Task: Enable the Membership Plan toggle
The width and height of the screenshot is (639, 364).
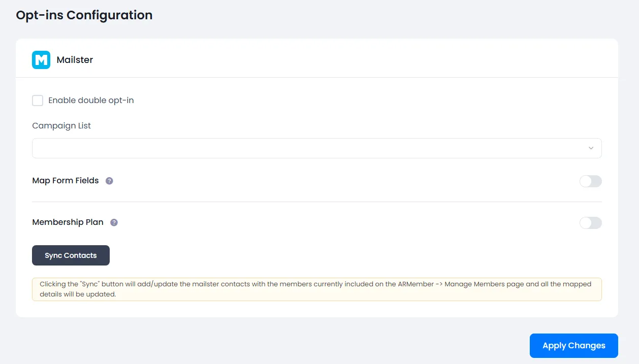Action: pos(590,223)
